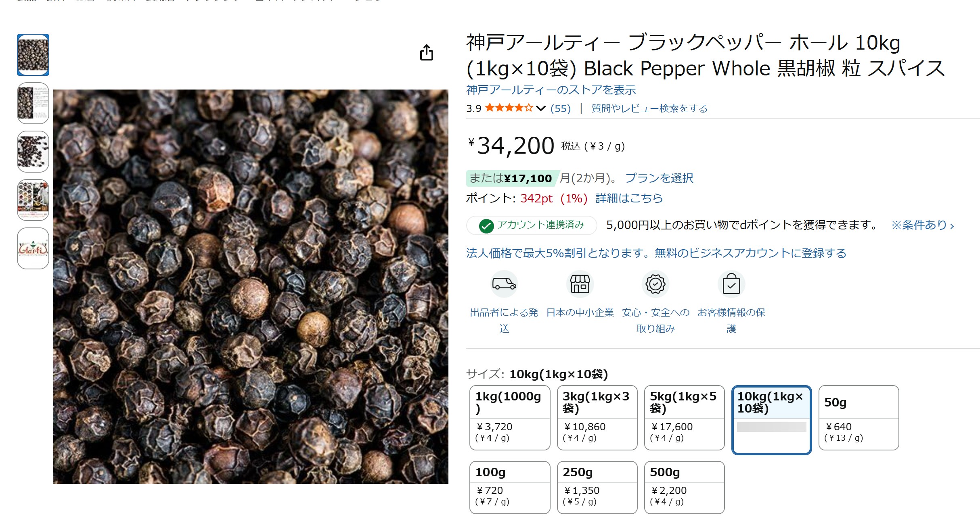The width and height of the screenshot is (980, 521).
Task: Open 神戸アールティーのストアを表示 store link
Action: point(551,90)
